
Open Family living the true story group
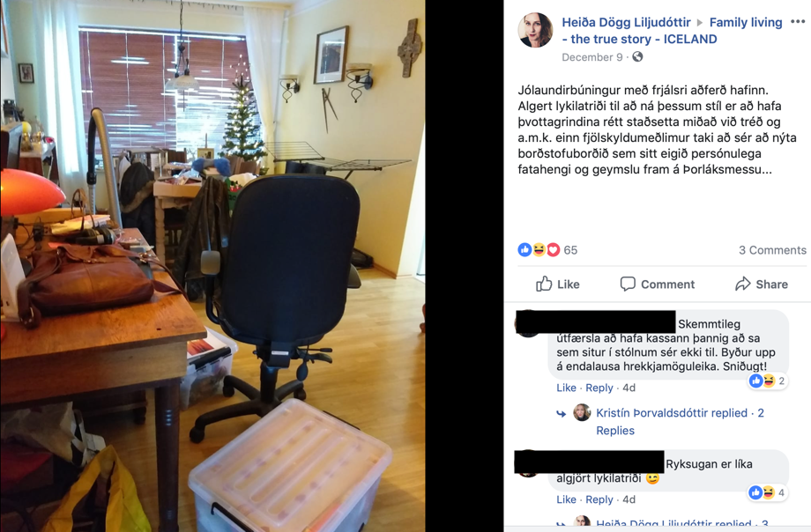(672, 31)
